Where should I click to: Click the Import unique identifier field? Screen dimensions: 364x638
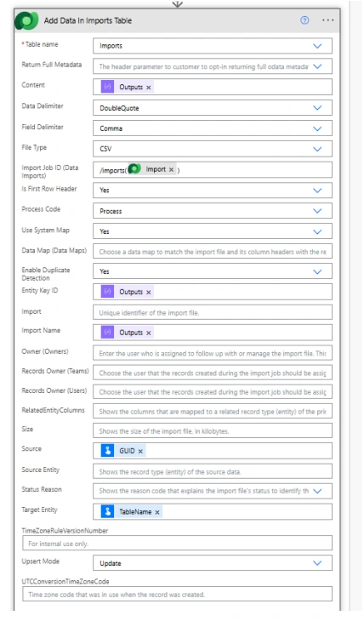[x=213, y=312]
